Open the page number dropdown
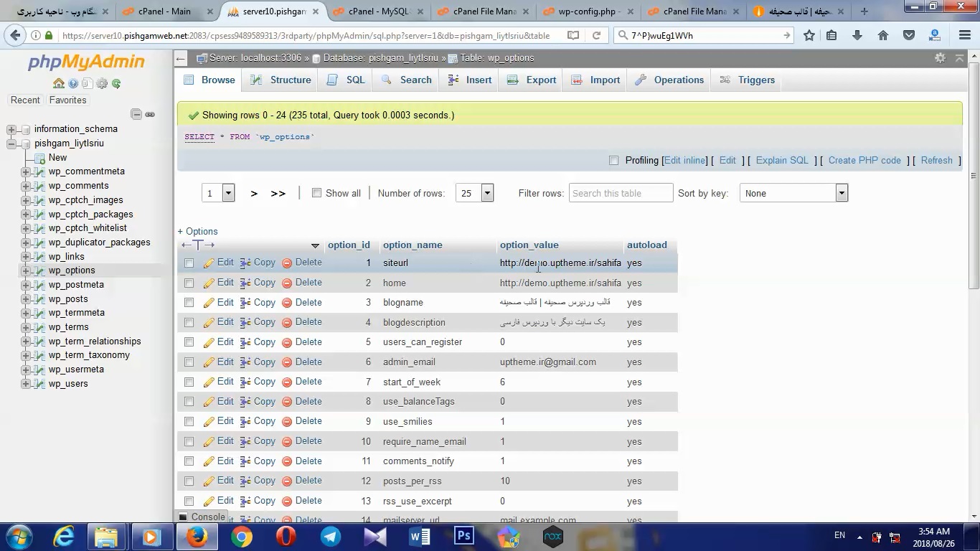Image resolution: width=980 pixels, height=551 pixels. click(218, 193)
